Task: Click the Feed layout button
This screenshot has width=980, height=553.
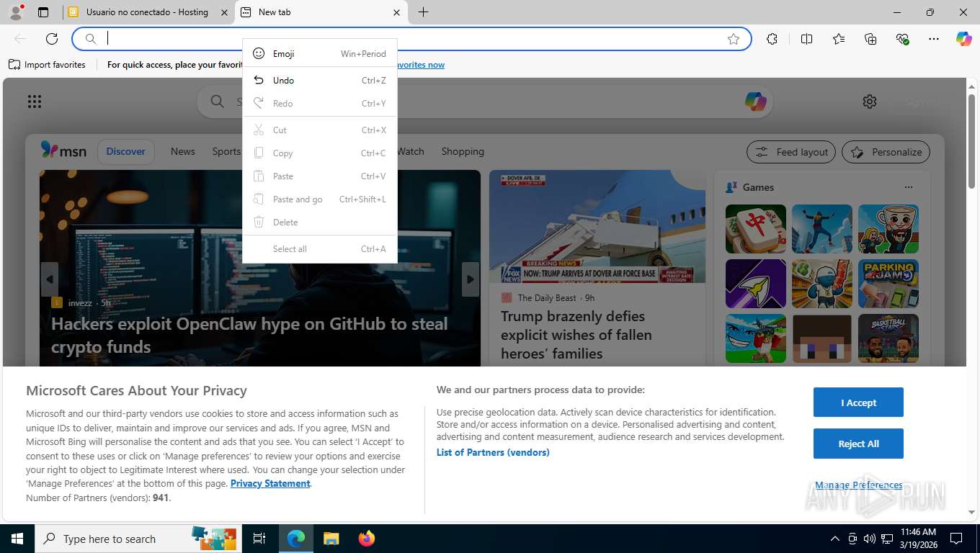Action: 791,152
